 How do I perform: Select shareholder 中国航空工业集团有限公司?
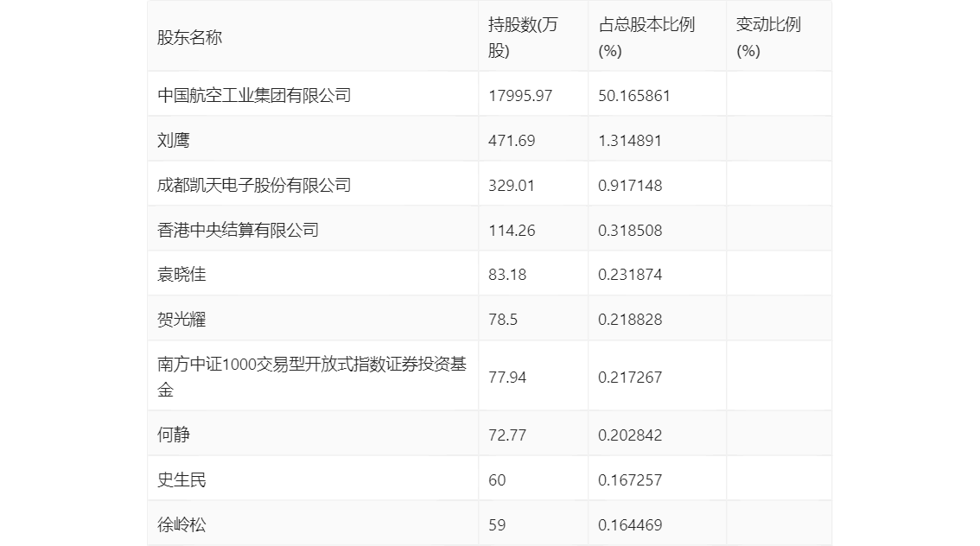pyautogui.click(x=254, y=95)
